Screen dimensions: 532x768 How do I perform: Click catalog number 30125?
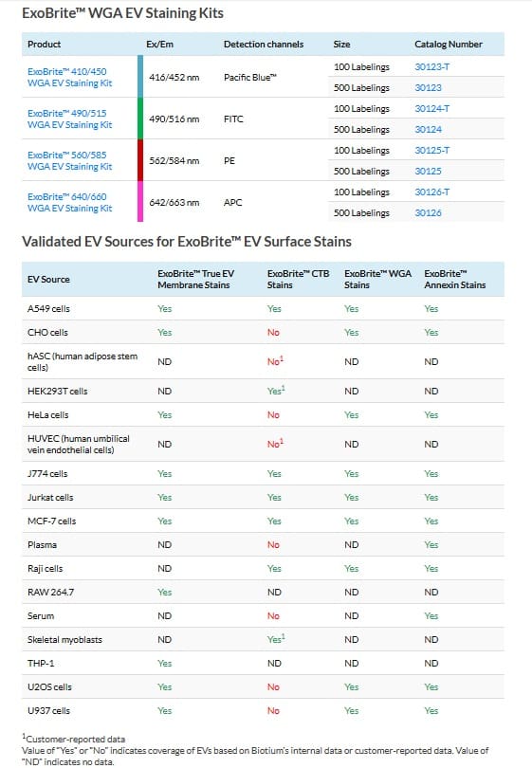[x=428, y=171]
